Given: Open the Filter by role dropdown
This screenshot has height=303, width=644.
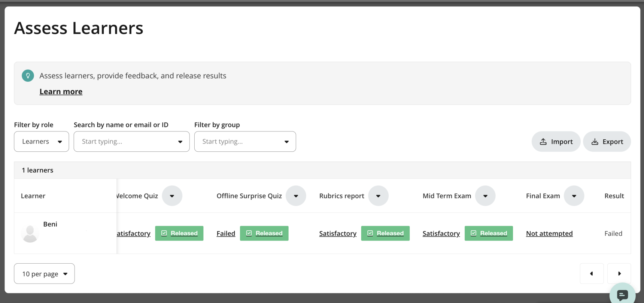Looking at the screenshot, I should click(x=42, y=142).
